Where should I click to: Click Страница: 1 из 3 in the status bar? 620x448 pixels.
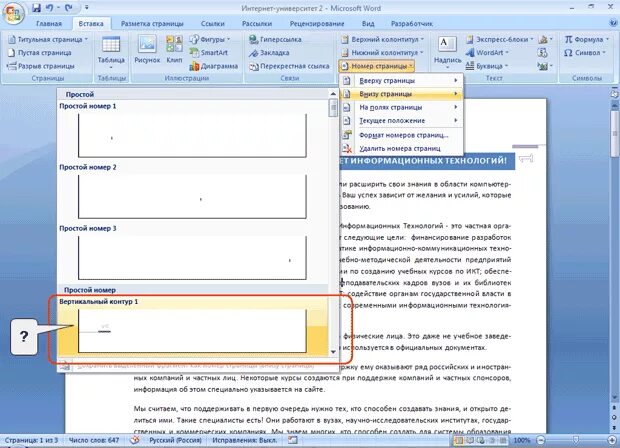coord(32,440)
